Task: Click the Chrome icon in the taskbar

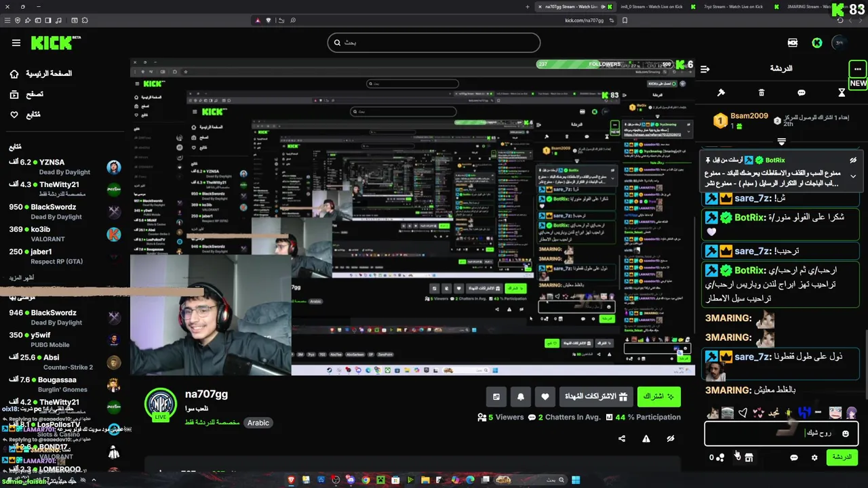Action: point(366,480)
